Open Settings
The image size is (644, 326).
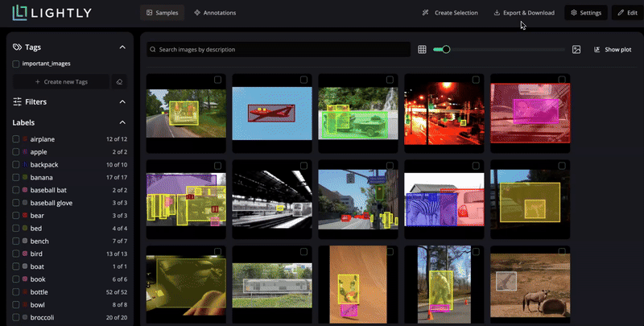coord(586,13)
